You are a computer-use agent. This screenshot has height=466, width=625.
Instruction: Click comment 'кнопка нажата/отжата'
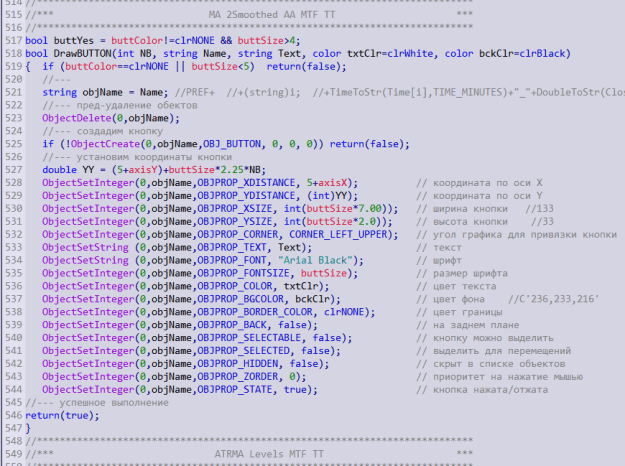pyautogui.click(x=490, y=389)
